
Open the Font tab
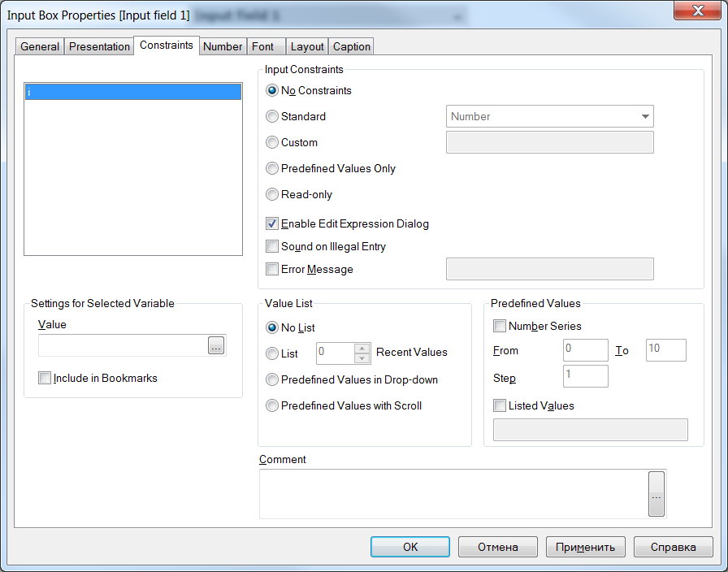click(262, 46)
